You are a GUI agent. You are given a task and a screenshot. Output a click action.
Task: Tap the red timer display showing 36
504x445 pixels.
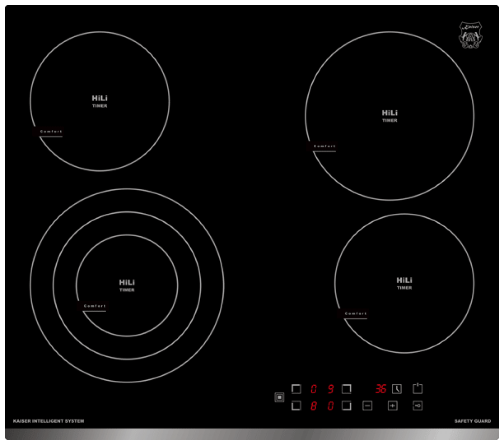380,389
